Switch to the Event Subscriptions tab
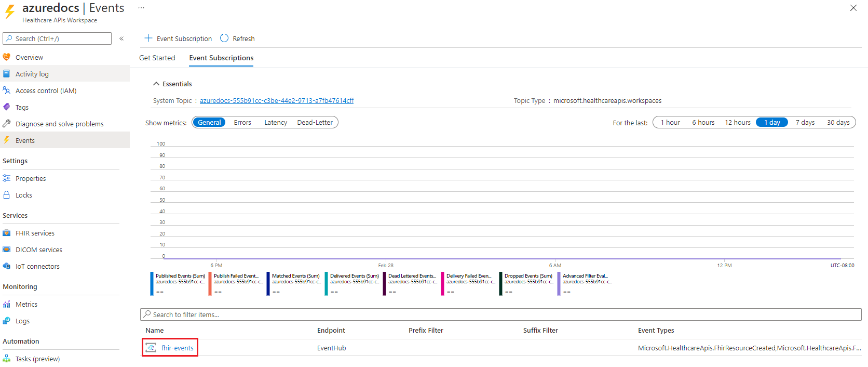868x367 pixels. pyautogui.click(x=221, y=58)
